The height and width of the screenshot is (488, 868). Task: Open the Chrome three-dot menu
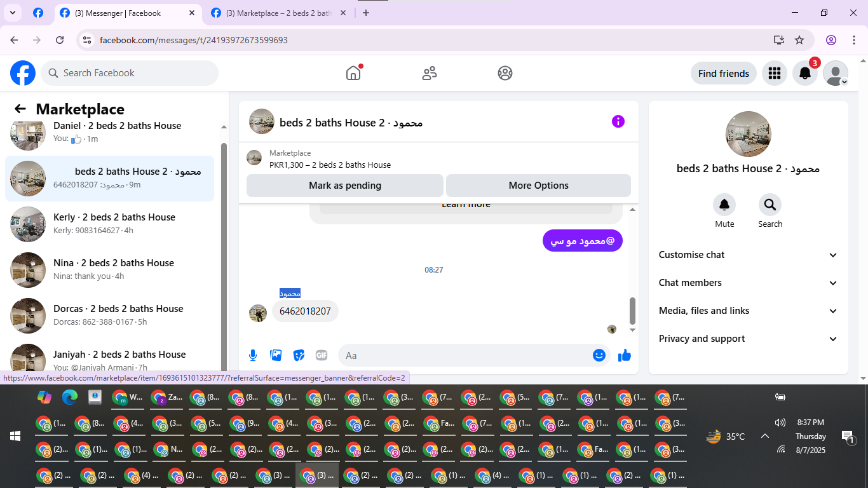coord(854,40)
